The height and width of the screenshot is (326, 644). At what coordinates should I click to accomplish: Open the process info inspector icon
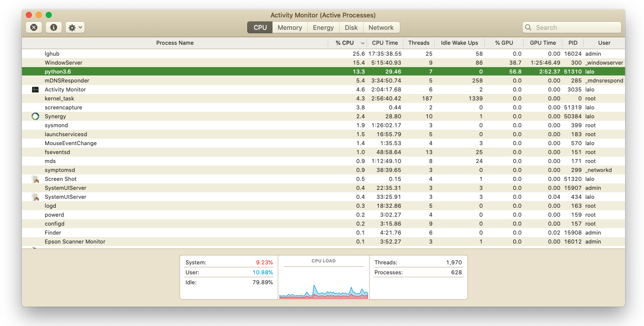coord(54,28)
